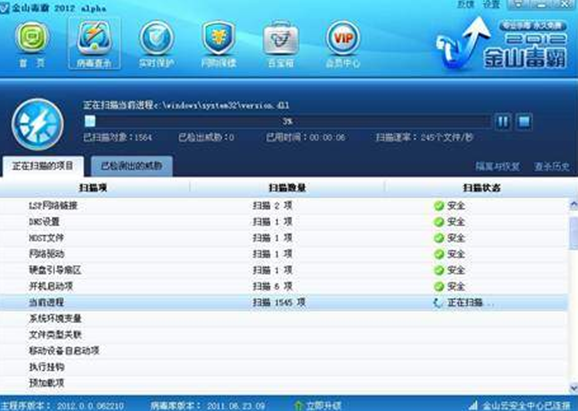Click the 扫描 2 项 count cell

(x=272, y=206)
